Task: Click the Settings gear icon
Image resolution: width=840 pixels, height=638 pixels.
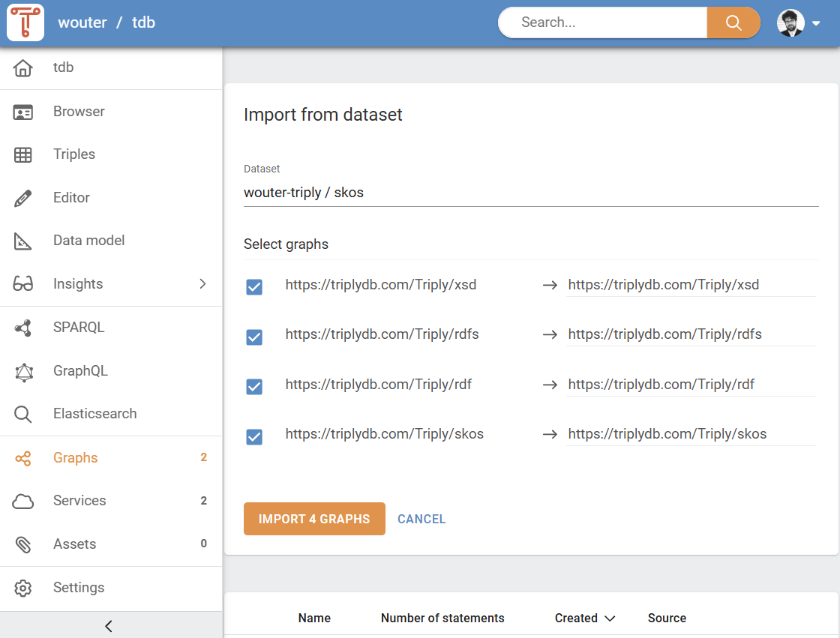Action: pos(23,588)
